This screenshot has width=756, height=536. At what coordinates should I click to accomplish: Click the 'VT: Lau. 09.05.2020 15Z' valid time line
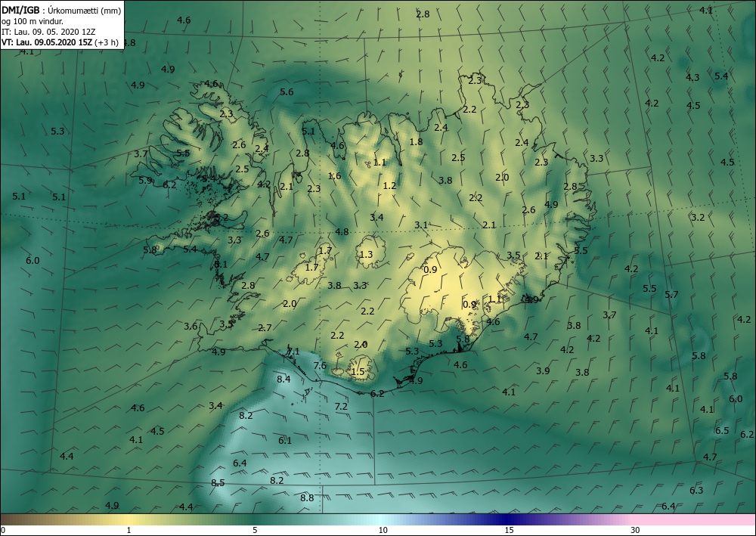pos(47,42)
